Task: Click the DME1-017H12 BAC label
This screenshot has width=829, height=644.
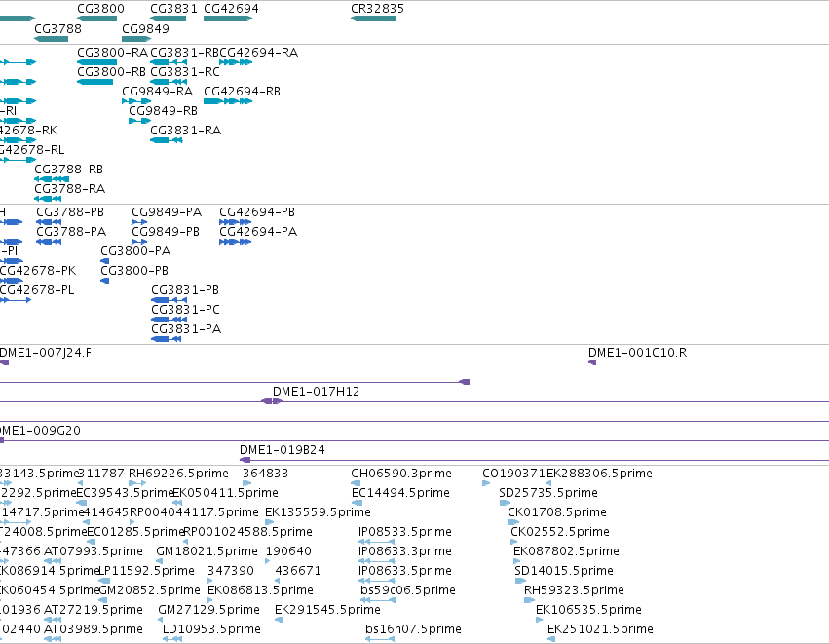Action: [317, 392]
